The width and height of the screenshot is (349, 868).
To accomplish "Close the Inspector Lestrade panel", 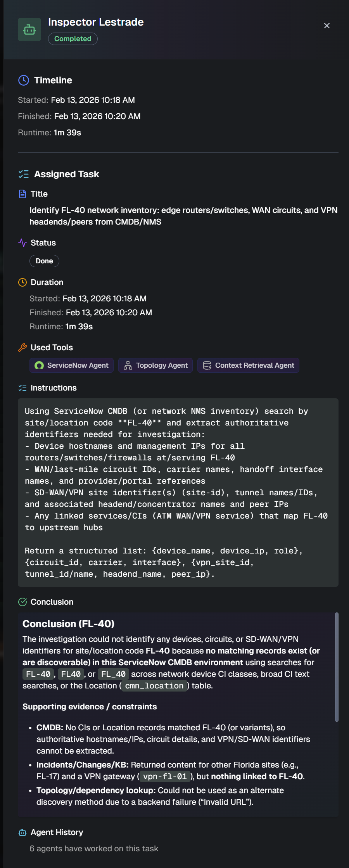I will click(x=327, y=26).
